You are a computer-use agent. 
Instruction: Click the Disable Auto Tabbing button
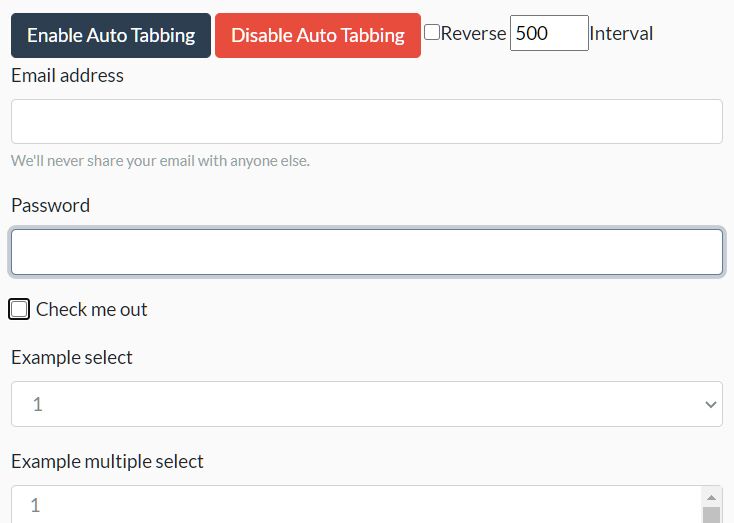click(x=318, y=36)
